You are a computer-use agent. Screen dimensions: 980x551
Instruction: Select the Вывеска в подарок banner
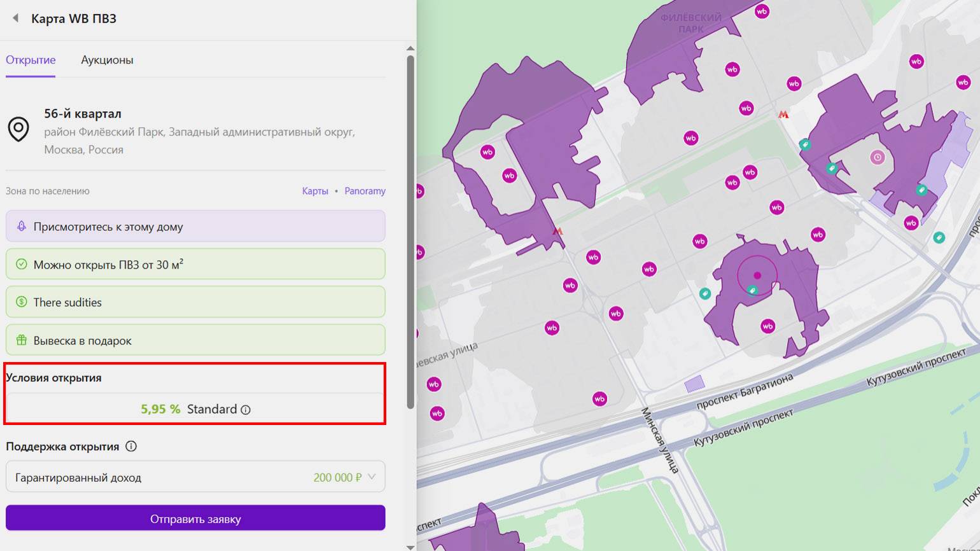click(195, 340)
